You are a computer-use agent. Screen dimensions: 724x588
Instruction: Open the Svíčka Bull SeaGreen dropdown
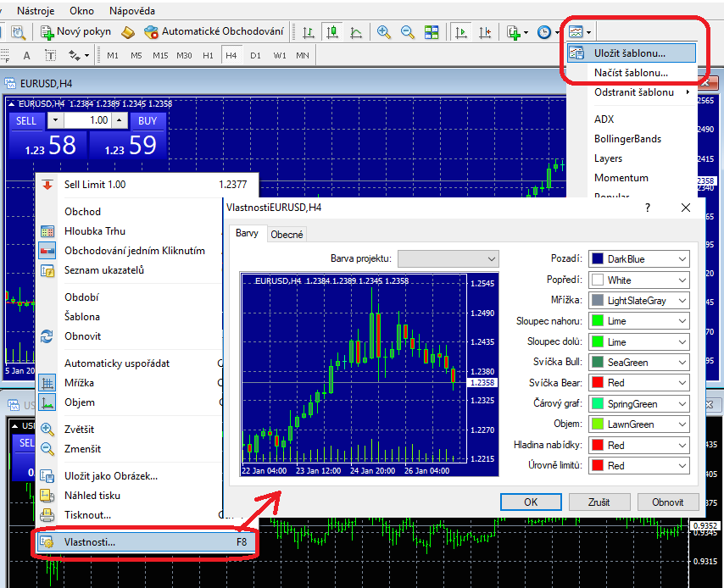point(639,363)
